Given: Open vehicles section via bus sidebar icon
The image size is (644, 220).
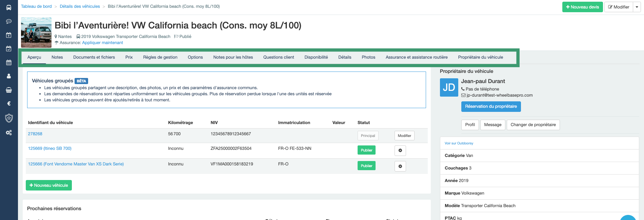Looking at the screenshot, I should tap(9, 7).
